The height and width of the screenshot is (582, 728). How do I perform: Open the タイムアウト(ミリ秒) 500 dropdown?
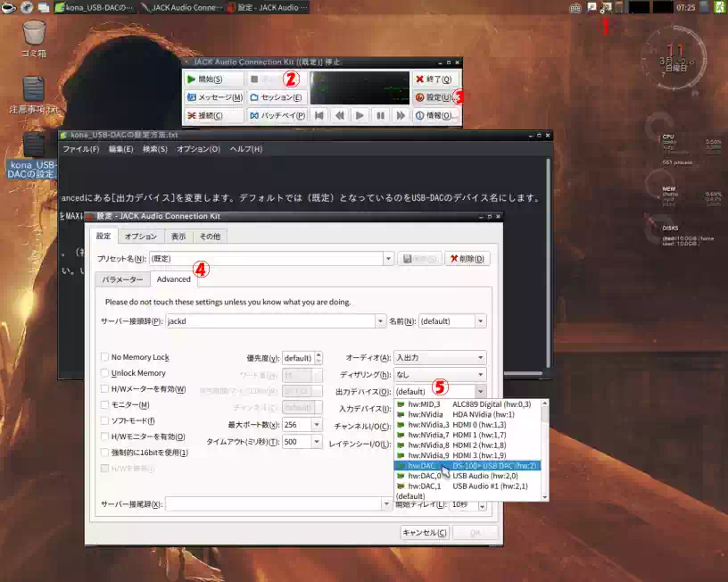pos(317,442)
